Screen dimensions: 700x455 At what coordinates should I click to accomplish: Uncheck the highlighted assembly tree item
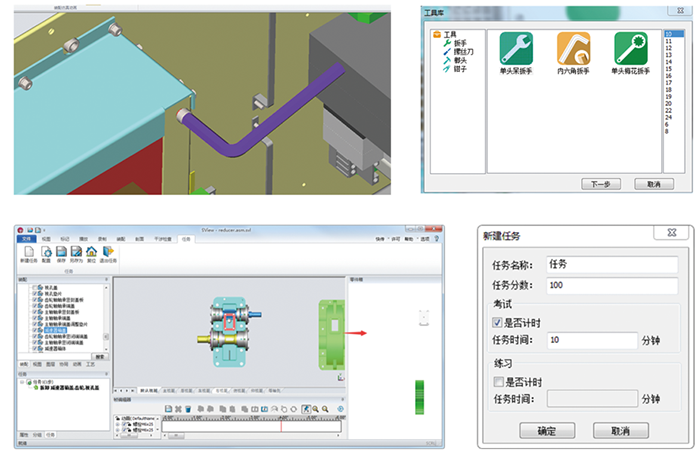(35, 330)
